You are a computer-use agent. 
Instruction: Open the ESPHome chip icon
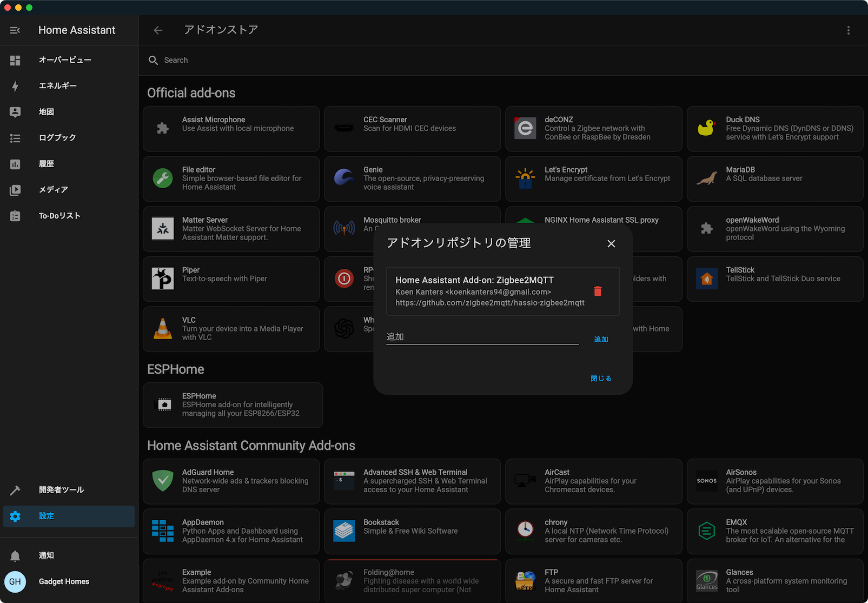pos(164,405)
